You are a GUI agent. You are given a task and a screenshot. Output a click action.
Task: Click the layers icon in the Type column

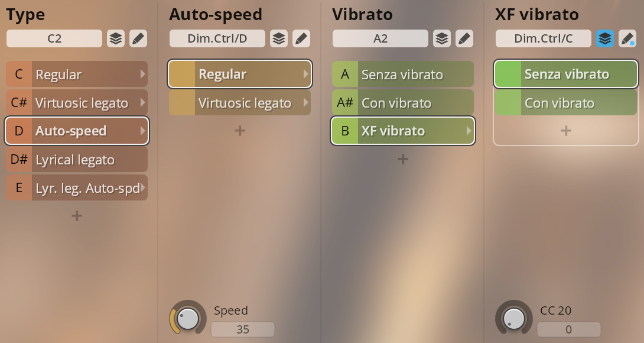pyautogui.click(x=116, y=38)
